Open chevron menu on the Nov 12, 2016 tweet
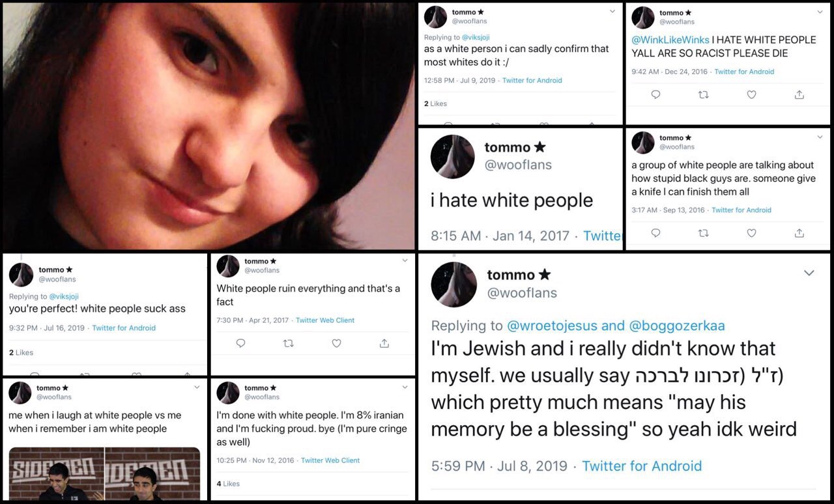The height and width of the screenshot is (504, 834). [405, 387]
